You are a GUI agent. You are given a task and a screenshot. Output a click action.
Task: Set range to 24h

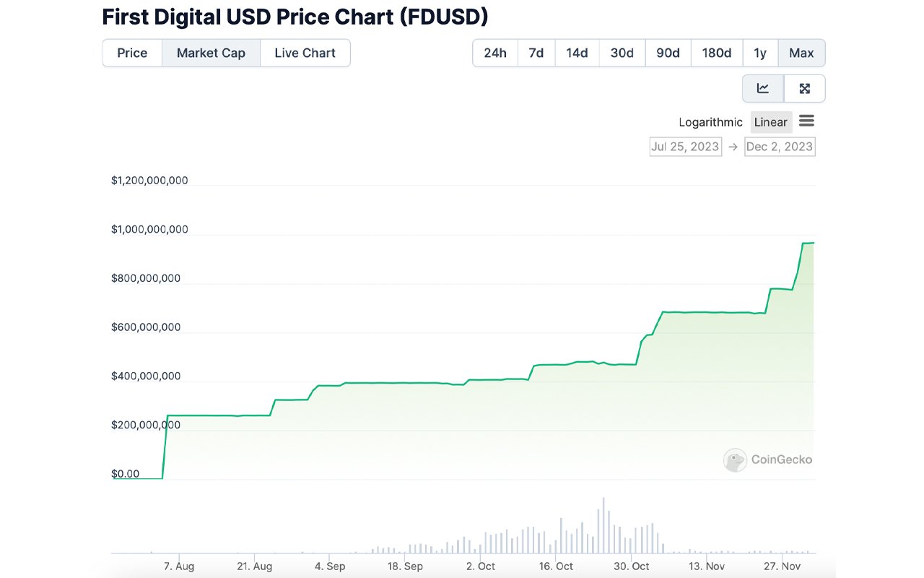point(495,53)
